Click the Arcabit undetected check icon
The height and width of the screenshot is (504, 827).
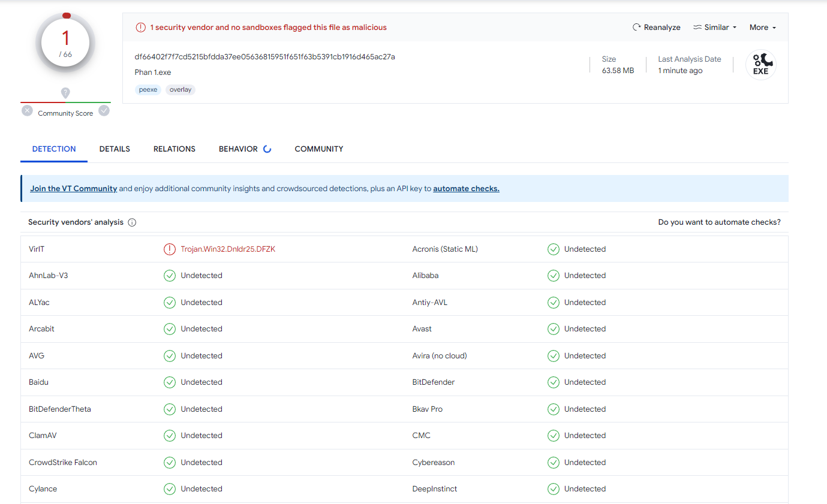pyautogui.click(x=170, y=329)
